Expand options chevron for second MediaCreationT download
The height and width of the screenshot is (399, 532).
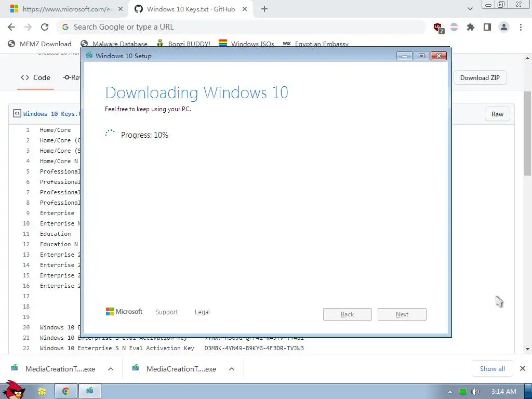[x=232, y=369]
